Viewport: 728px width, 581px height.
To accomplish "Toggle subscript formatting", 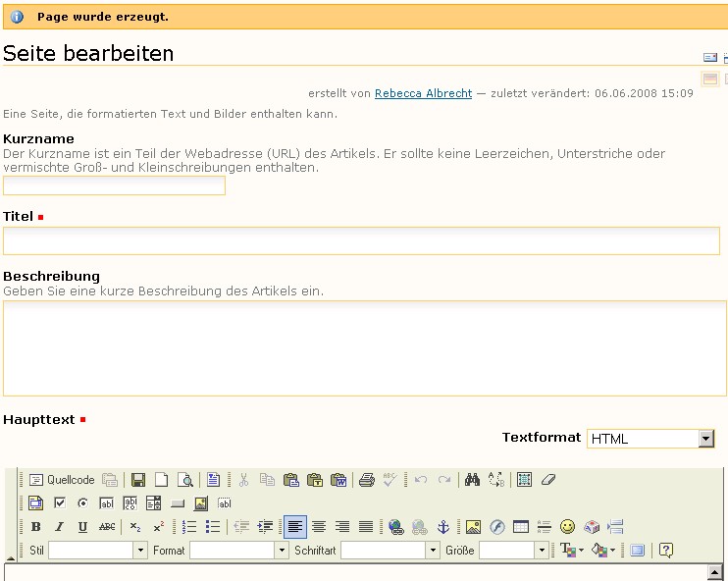I will tap(135, 527).
